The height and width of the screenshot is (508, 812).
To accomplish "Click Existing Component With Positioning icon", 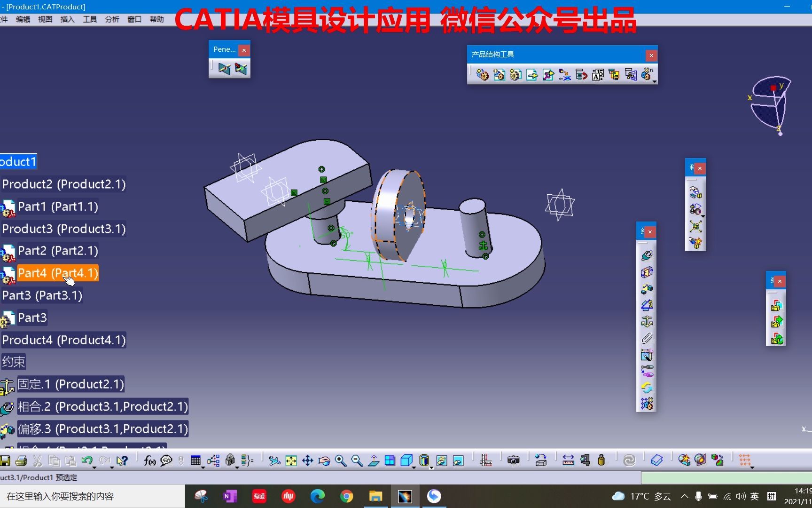I will point(548,74).
